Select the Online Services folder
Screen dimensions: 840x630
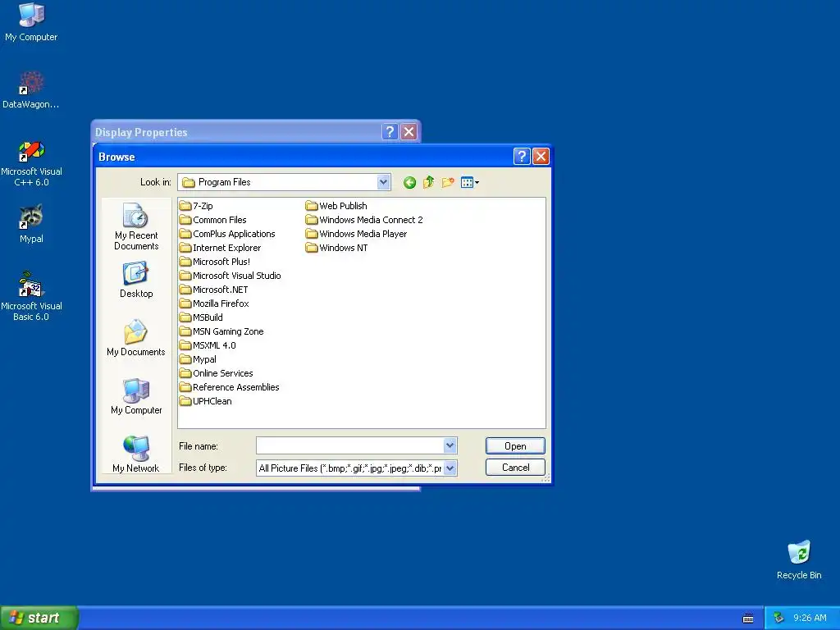click(x=217, y=373)
